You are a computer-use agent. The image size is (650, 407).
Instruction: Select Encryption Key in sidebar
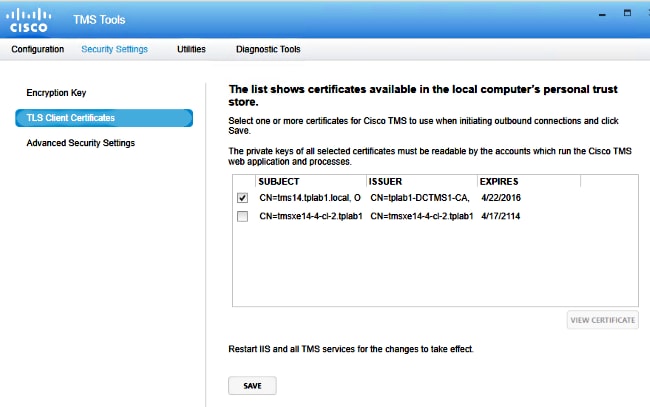tap(56, 93)
